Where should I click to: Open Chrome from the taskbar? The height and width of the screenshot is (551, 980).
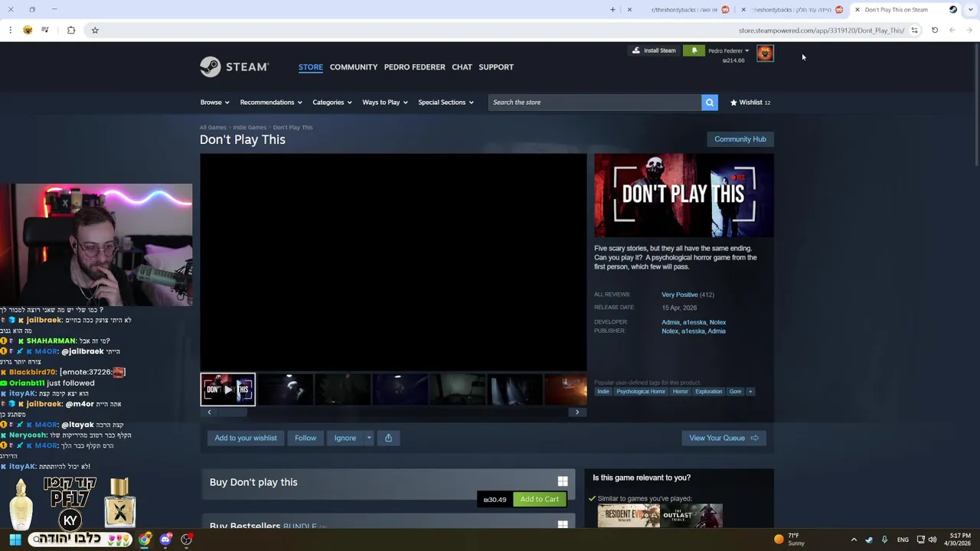(145, 540)
